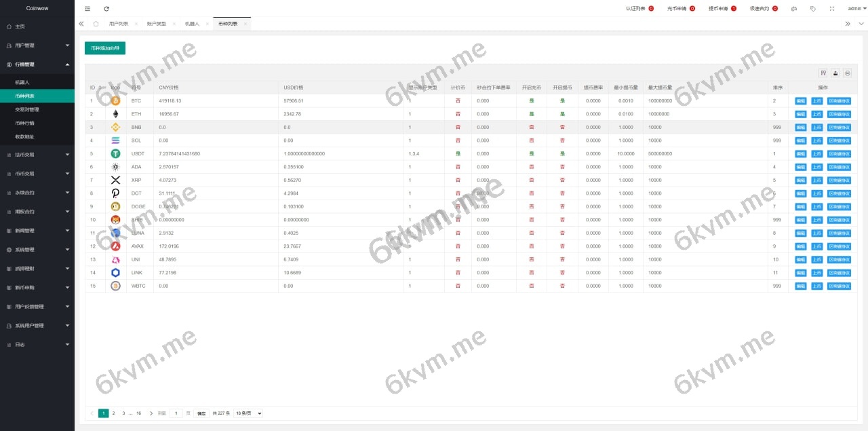Close the 币种列表 tab
Image resolution: width=868 pixels, height=431 pixels.
pyautogui.click(x=245, y=23)
